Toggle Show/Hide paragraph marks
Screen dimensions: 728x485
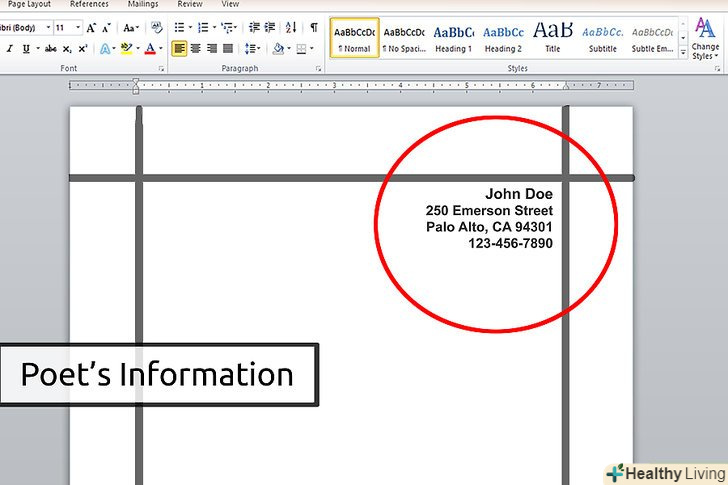[314, 27]
